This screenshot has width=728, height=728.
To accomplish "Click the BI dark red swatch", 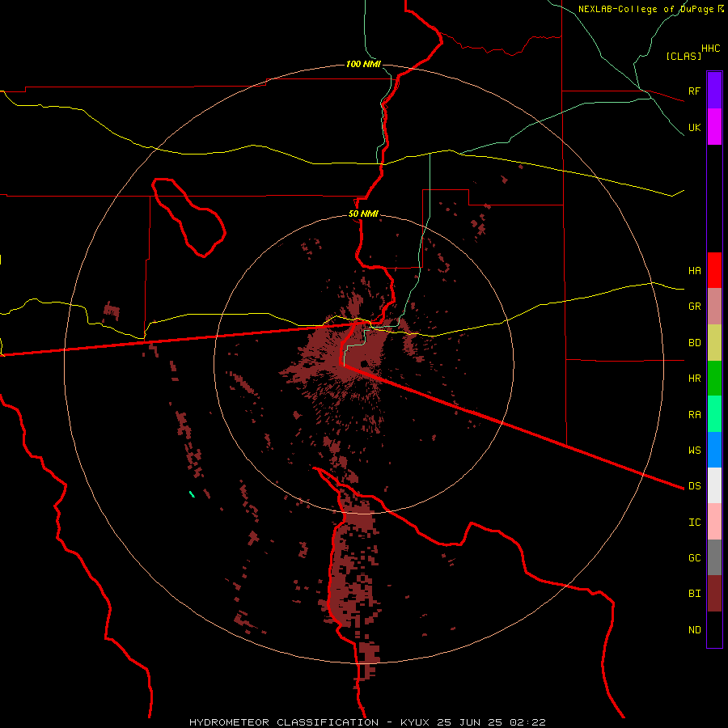I will tap(714, 594).
